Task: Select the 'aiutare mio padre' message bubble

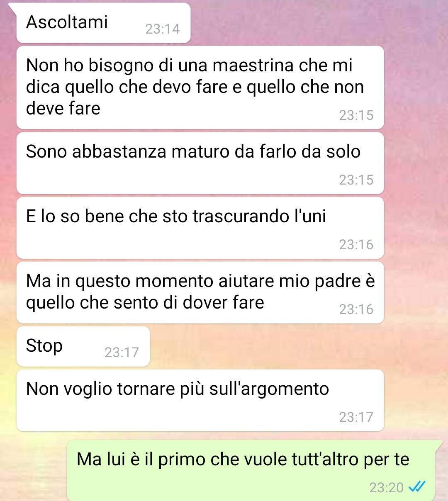Action: pos(200,292)
